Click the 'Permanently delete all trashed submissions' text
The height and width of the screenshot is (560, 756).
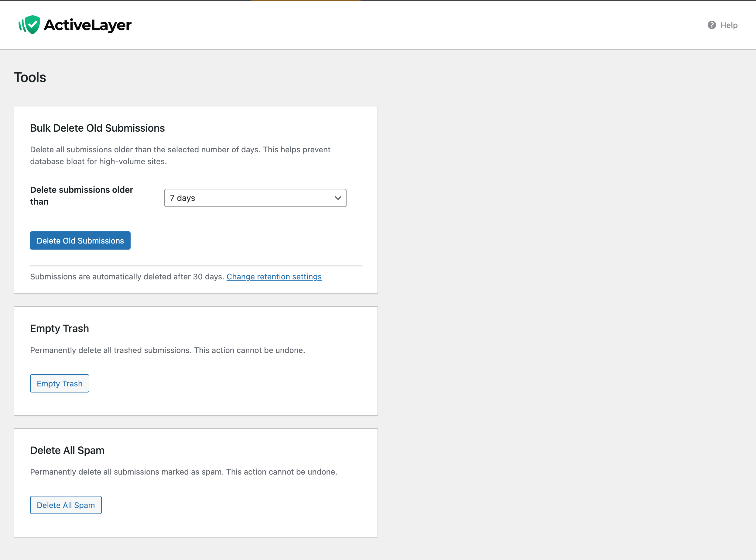(167, 350)
